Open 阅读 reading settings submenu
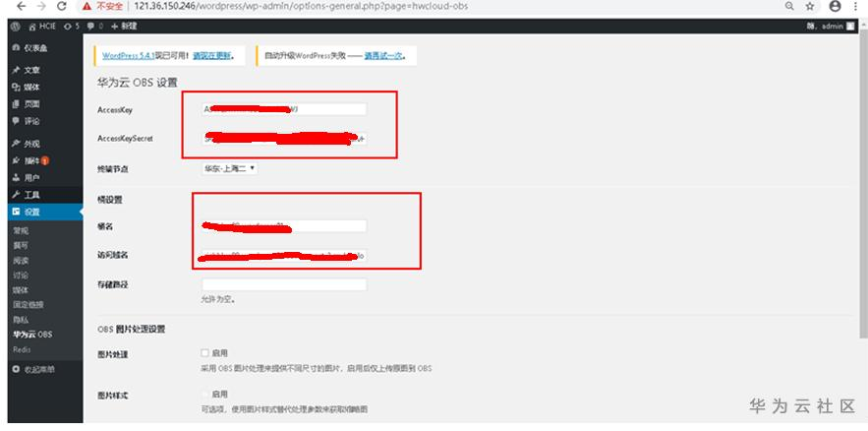The image size is (868, 431). (x=21, y=261)
